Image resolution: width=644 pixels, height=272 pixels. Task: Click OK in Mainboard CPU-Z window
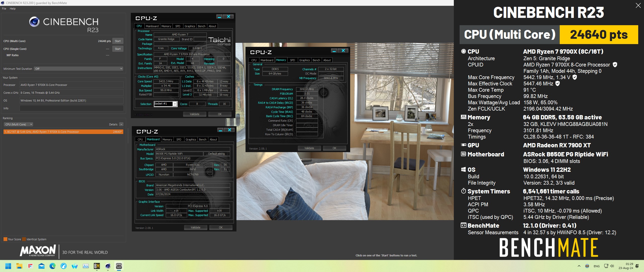pos(221,227)
